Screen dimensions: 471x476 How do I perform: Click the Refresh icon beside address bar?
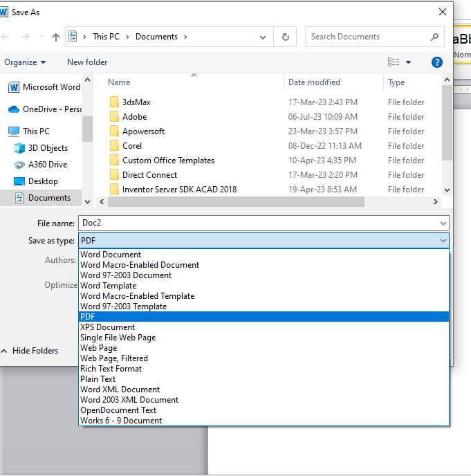tap(285, 37)
